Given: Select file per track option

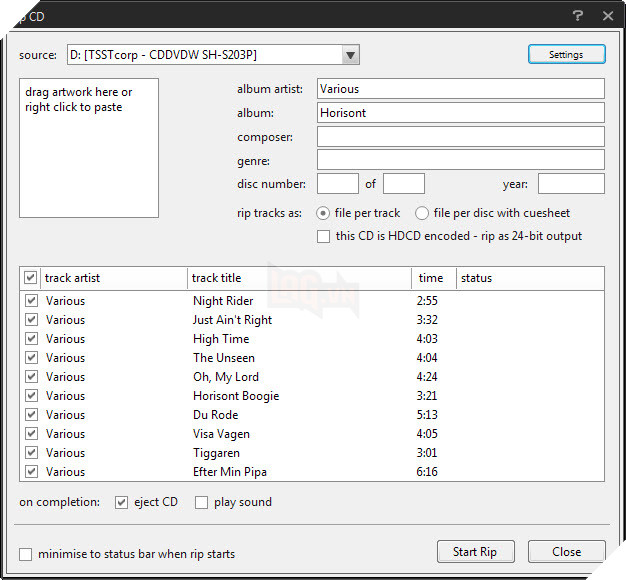Looking at the screenshot, I should click(324, 213).
